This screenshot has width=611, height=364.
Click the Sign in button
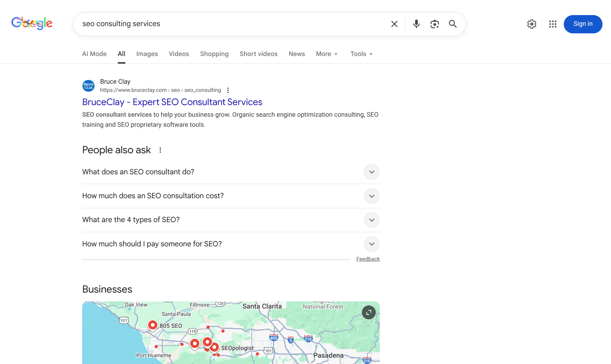pos(583,24)
